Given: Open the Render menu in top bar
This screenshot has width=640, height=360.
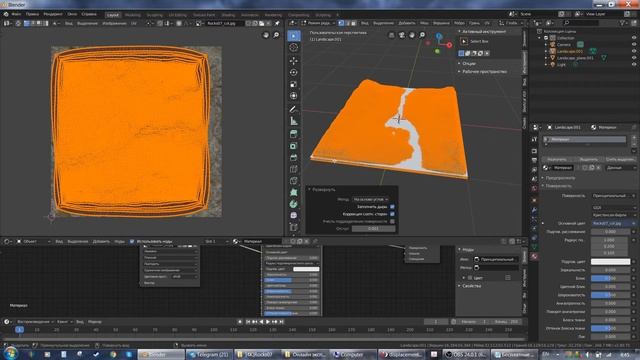Looking at the screenshot, I should pyautogui.click(x=53, y=14).
